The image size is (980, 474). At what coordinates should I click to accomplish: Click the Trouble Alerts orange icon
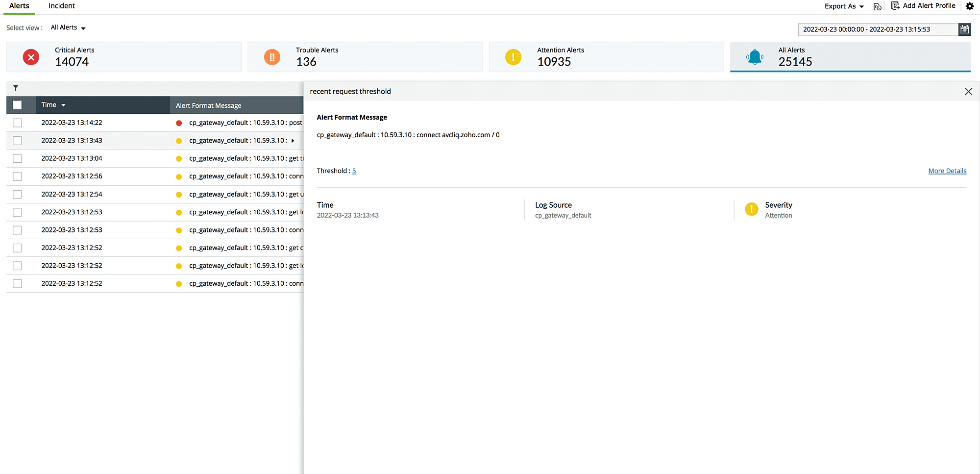272,57
